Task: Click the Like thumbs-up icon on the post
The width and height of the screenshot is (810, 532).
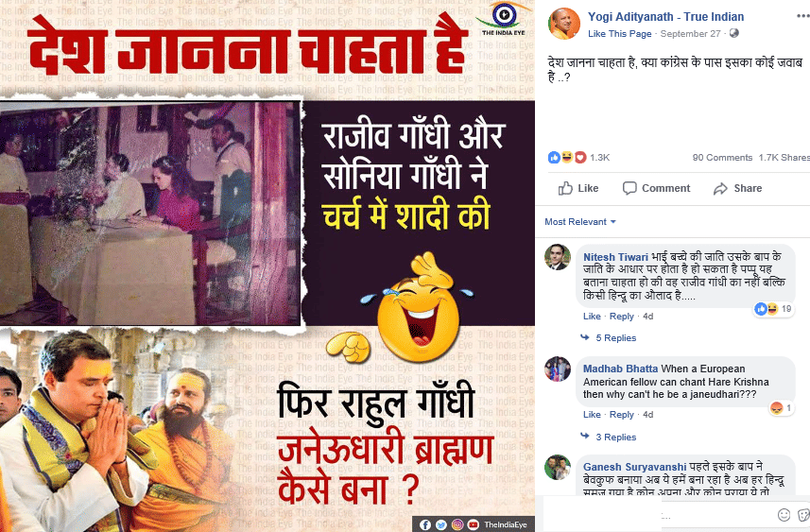Action: click(x=565, y=188)
